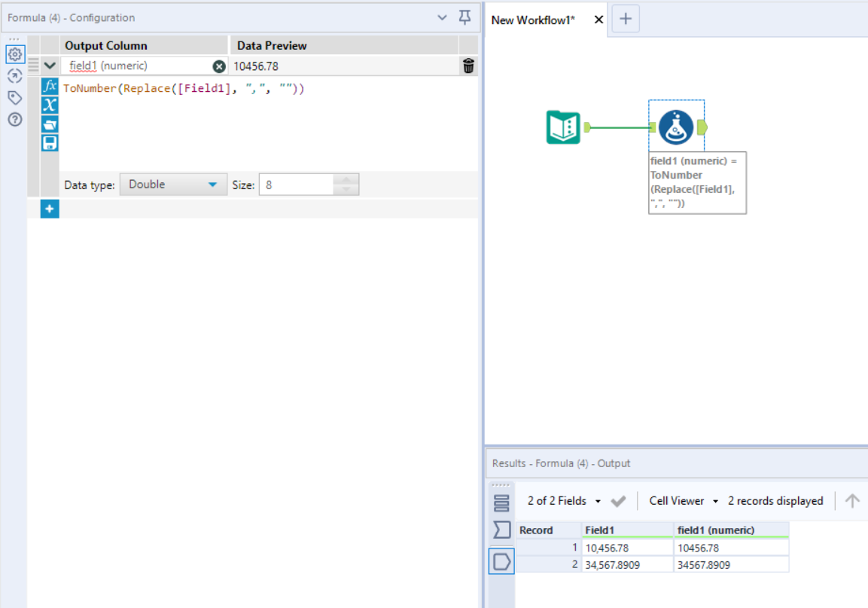This screenshot has width=868, height=608.
Task: Pin the Configuration panel
Action: pos(464,17)
